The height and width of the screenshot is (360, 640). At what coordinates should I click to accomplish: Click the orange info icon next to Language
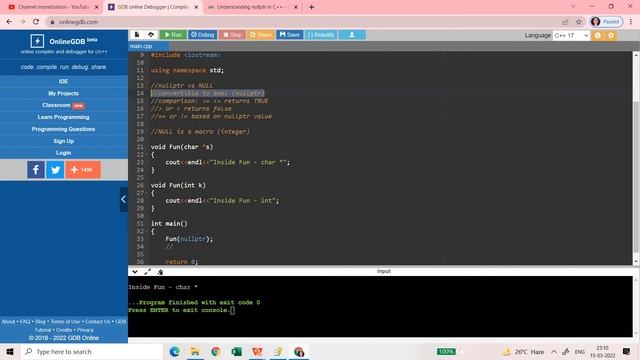point(598,36)
